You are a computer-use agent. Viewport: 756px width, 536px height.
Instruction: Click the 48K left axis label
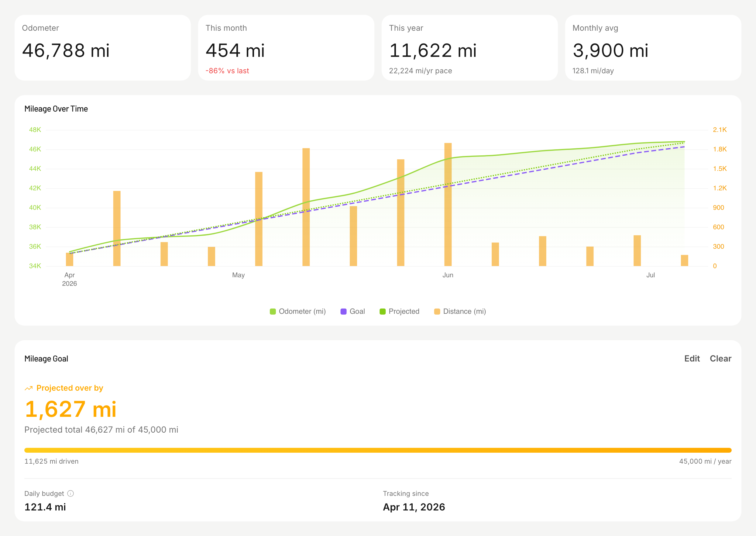coord(35,130)
